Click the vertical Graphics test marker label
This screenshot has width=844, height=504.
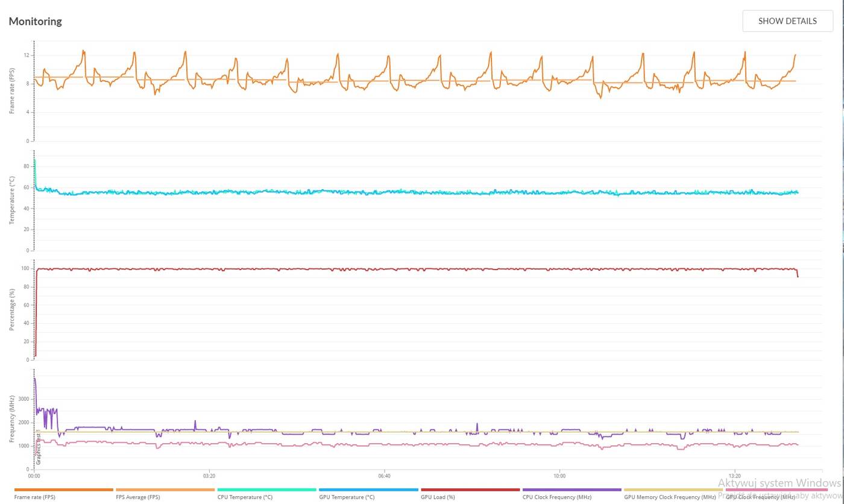point(38,449)
